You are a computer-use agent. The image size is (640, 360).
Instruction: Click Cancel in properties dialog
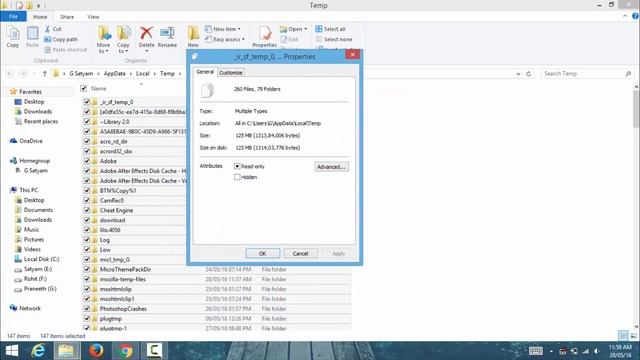click(x=300, y=253)
